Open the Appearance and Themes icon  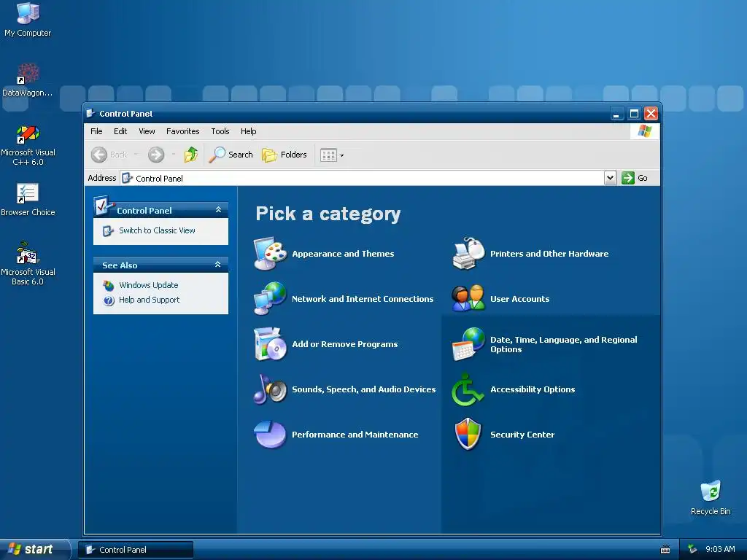270,253
